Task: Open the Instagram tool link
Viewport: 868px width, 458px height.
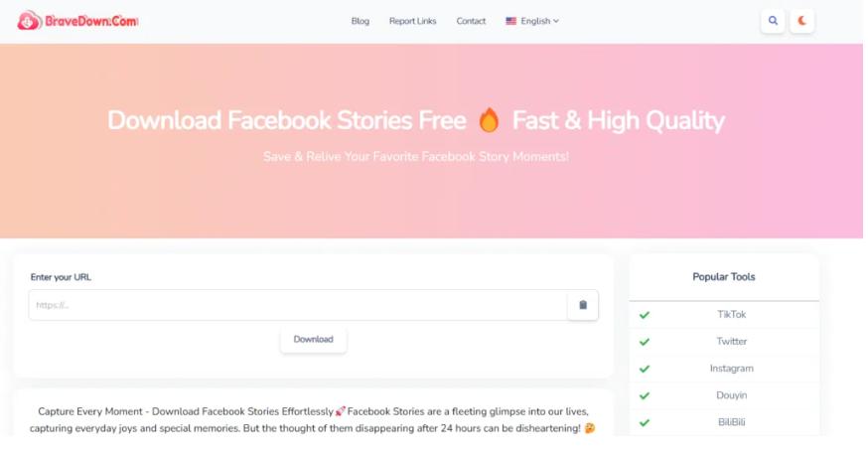Action: [731, 369]
